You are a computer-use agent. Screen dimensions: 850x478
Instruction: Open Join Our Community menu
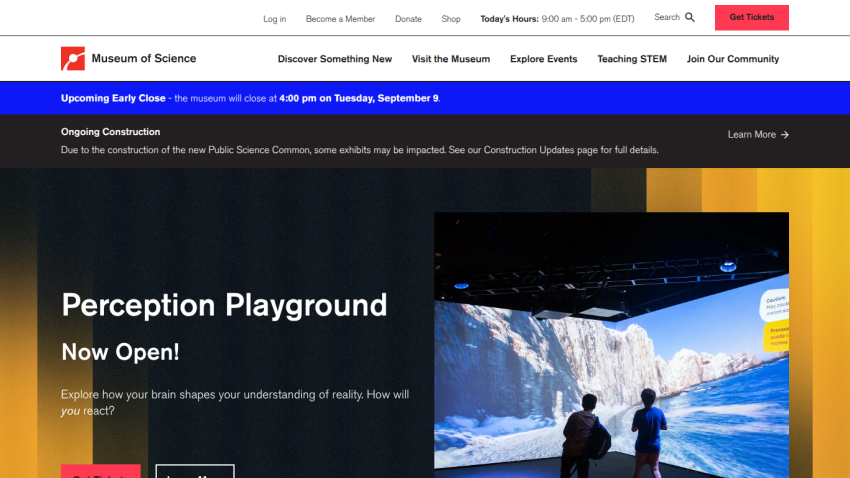[732, 59]
